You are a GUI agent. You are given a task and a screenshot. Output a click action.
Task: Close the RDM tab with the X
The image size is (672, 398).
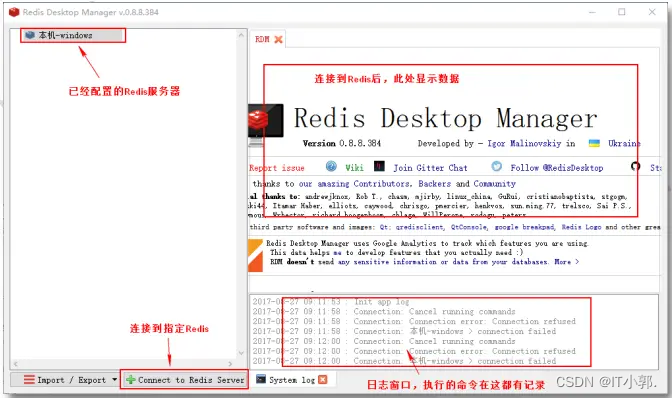(x=278, y=39)
